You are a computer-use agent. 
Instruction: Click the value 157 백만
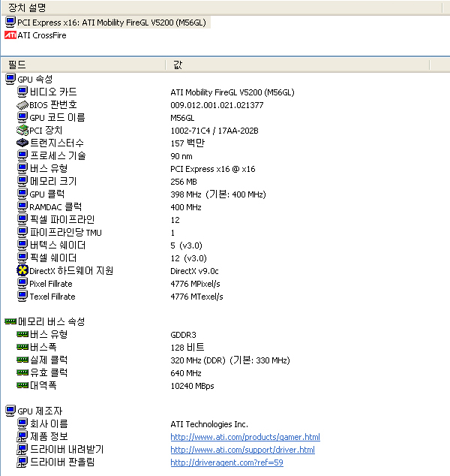tap(187, 143)
